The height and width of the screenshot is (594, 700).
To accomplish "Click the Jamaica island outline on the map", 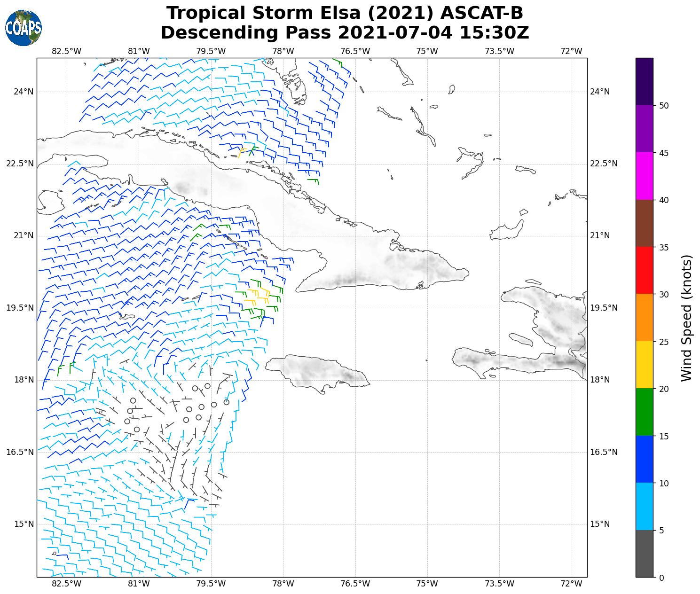I will tap(320, 371).
